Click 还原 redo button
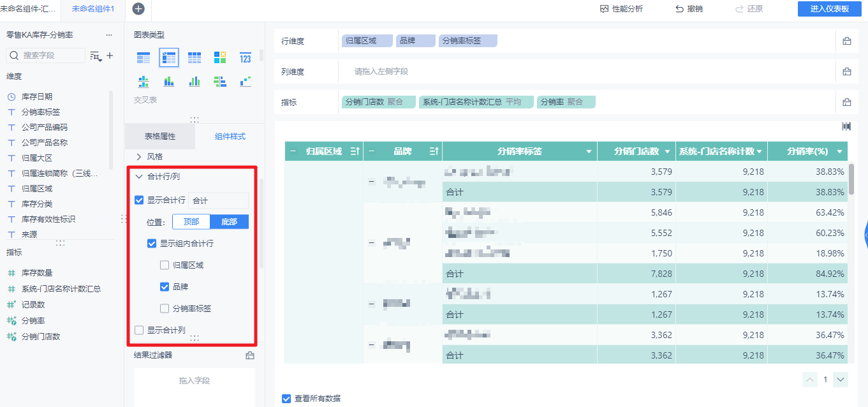 [x=749, y=9]
